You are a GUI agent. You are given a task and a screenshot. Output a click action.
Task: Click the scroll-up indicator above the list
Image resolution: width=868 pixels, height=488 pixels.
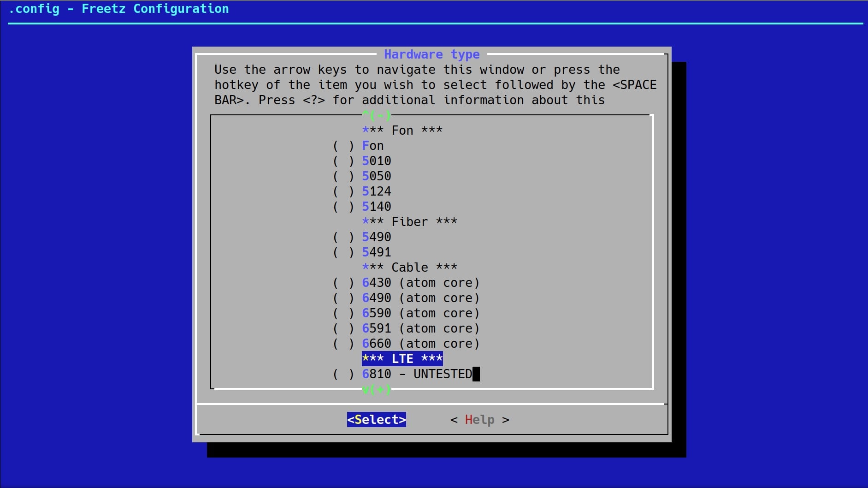[x=376, y=115]
